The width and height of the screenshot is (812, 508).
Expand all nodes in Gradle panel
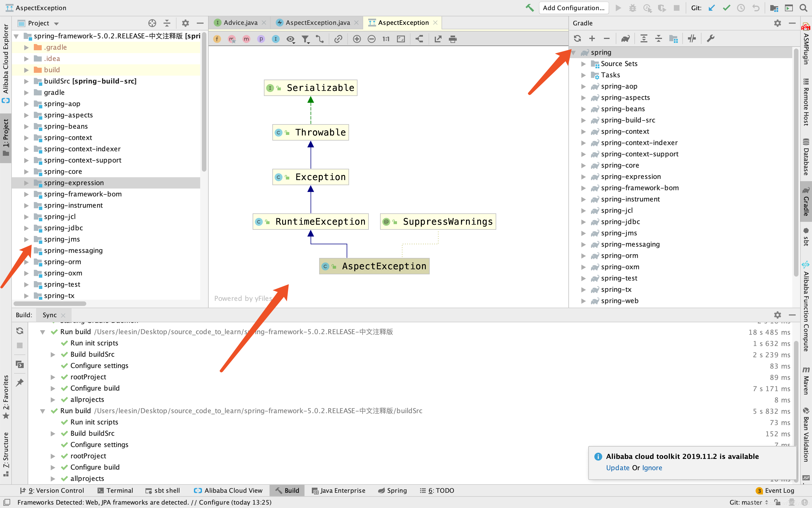click(x=644, y=38)
